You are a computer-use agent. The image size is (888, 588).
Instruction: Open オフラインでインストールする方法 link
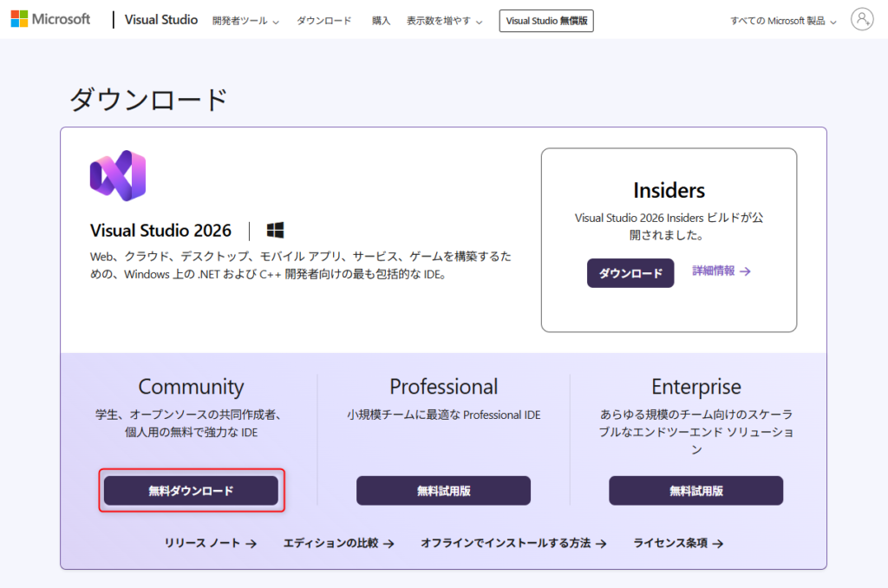[x=513, y=543]
